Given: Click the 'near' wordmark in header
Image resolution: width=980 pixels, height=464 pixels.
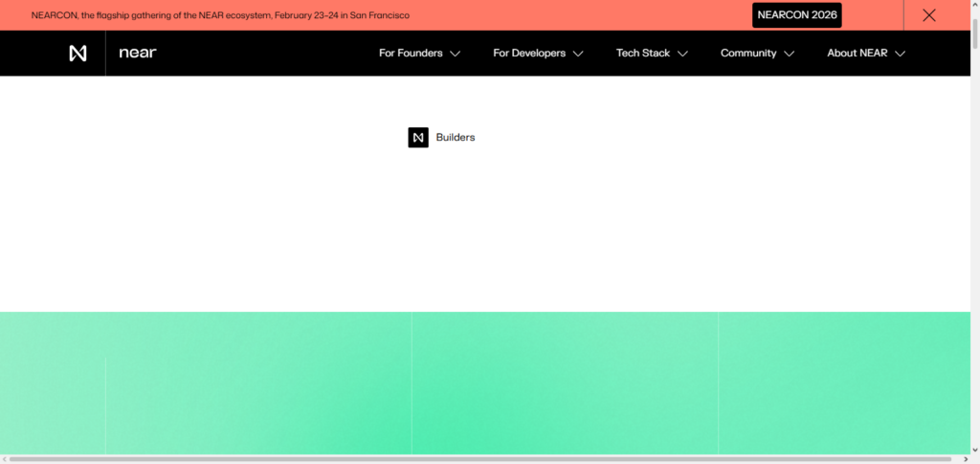Looking at the screenshot, I should [x=137, y=54].
